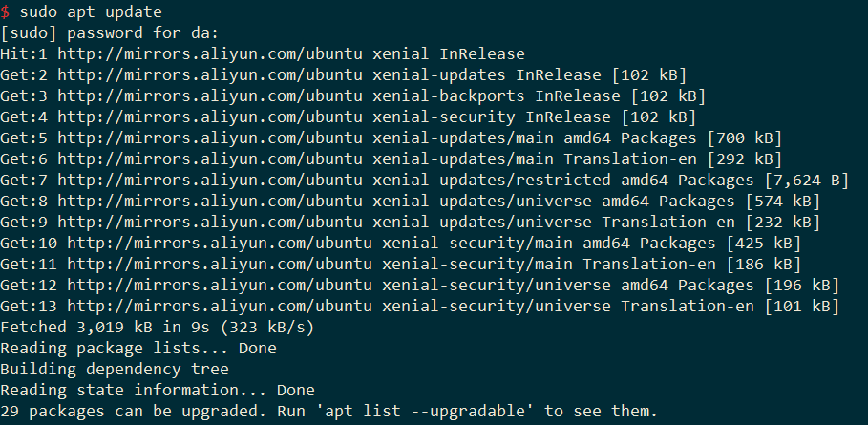
Task: Click the xenial-updates InRelease URL on Get:2
Action: click(210, 75)
